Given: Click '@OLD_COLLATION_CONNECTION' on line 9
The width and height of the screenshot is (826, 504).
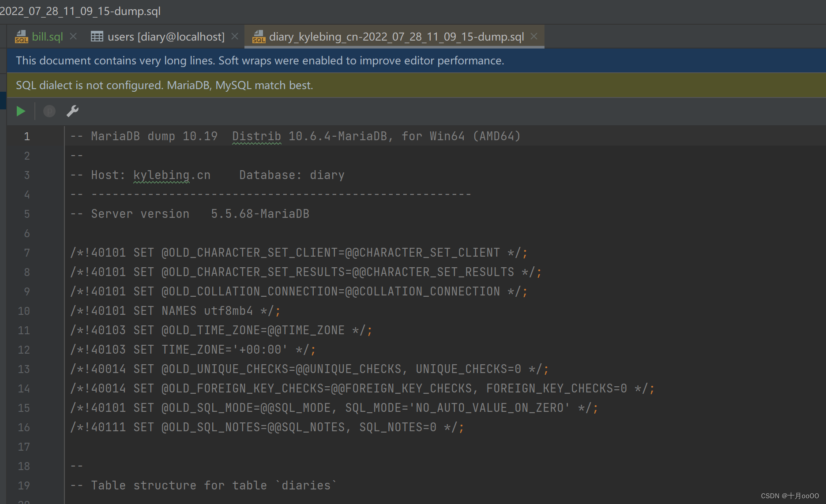Looking at the screenshot, I should (250, 291).
